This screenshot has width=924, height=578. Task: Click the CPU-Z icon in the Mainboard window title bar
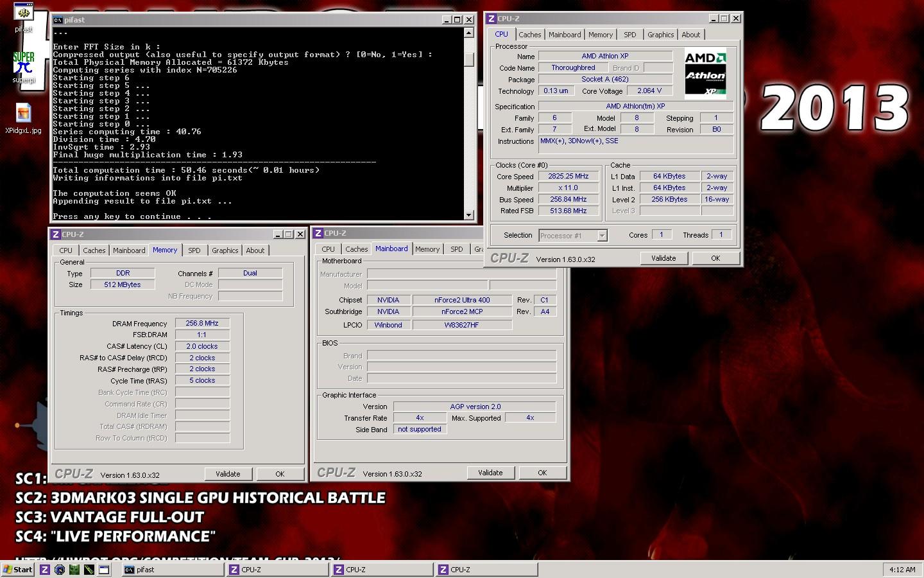(x=318, y=233)
